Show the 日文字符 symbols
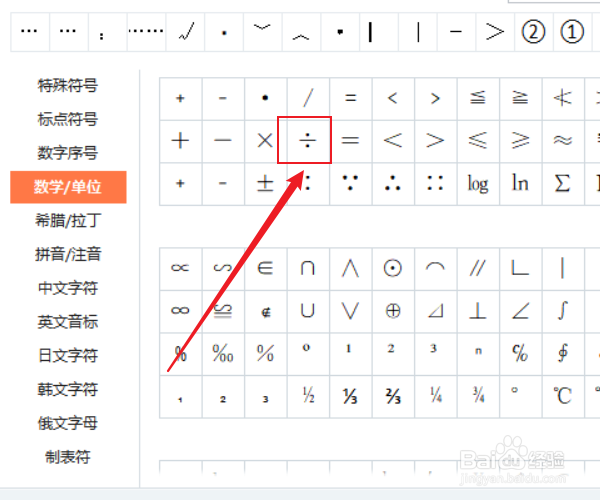600x500 pixels. click(x=68, y=355)
